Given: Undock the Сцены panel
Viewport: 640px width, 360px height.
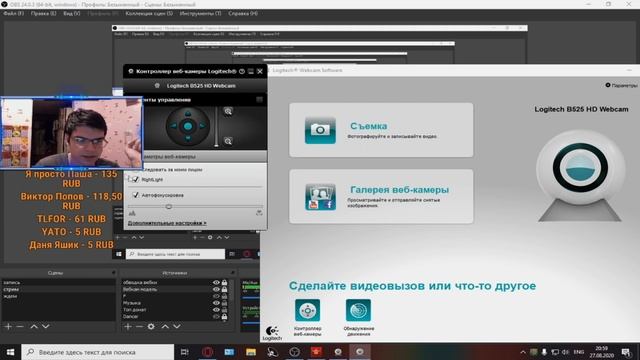Looking at the screenshot, I should click(113, 272).
